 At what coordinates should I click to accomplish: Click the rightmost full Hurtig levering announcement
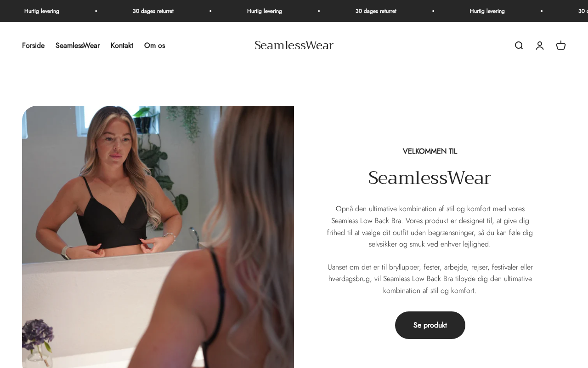tap(487, 11)
